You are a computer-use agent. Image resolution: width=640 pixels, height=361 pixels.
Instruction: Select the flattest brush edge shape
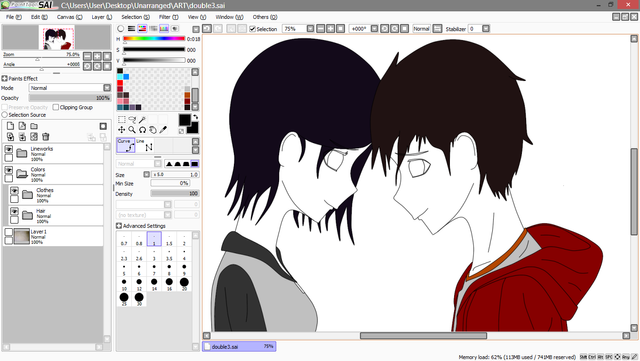point(195,164)
